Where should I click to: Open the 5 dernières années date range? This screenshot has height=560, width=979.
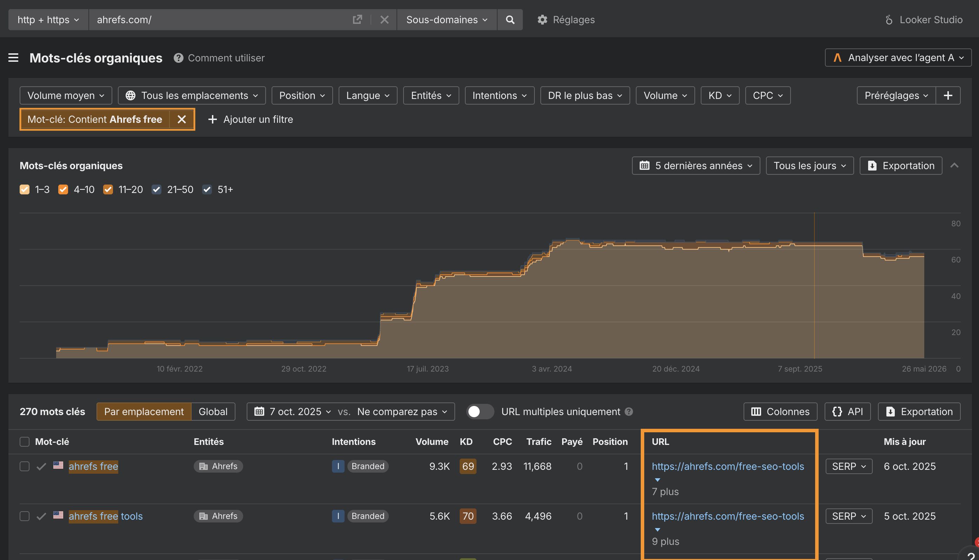(696, 165)
